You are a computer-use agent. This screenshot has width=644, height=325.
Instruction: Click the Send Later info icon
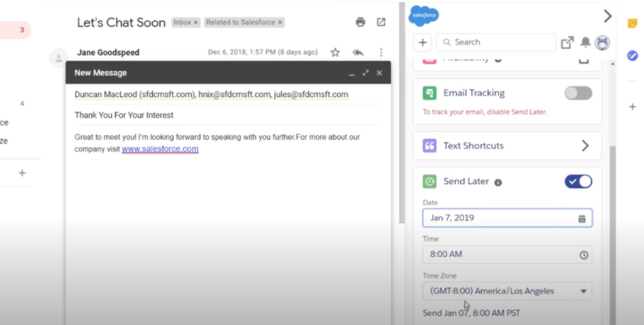pyautogui.click(x=498, y=182)
